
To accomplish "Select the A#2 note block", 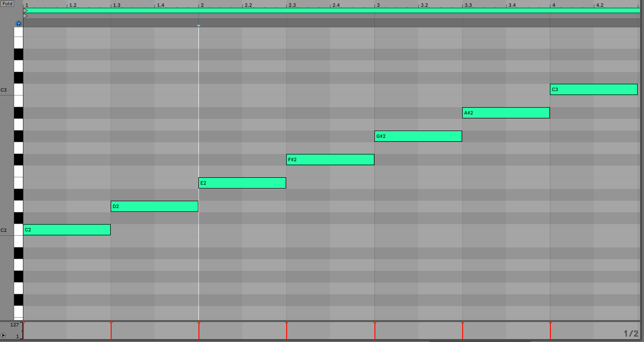I will coord(506,113).
